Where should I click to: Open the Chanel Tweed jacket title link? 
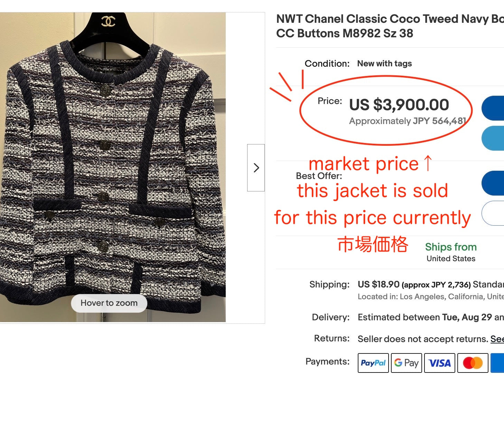tap(380, 26)
